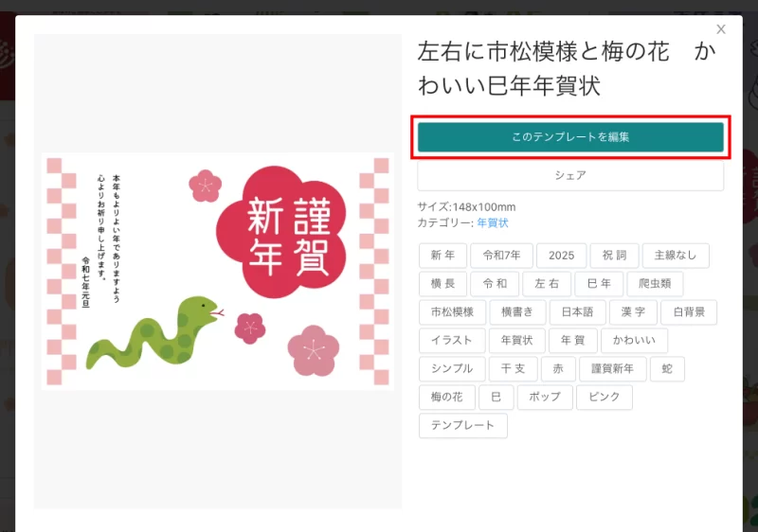Click the このテンプレートを編集 button
This screenshot has height=532, width=758.
pyautogui.click(x=570, y=137)
